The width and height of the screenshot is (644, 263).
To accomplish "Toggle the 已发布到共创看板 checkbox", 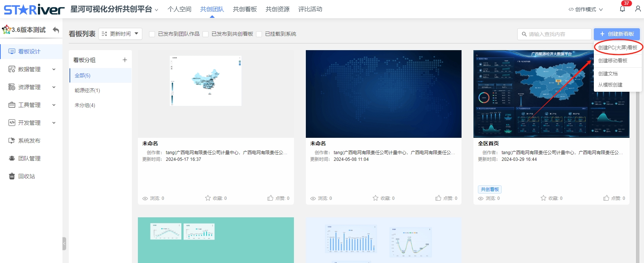I will 206,34.
